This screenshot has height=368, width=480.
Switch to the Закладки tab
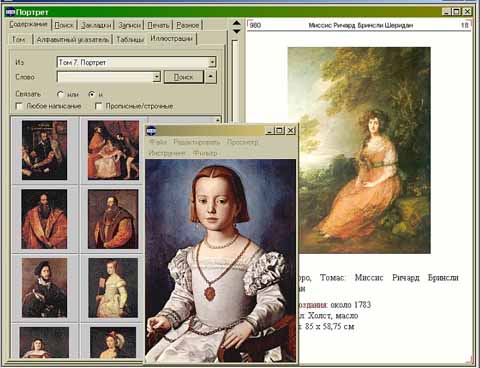pos(96,25)
